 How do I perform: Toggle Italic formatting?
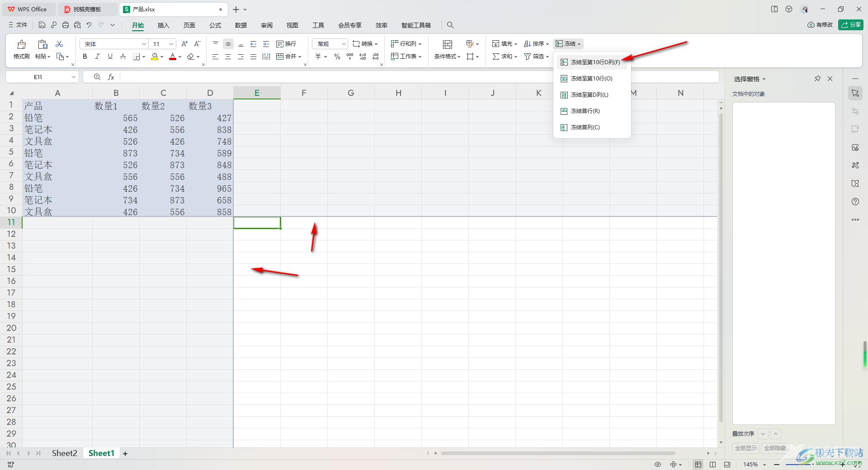click(97, 56)
